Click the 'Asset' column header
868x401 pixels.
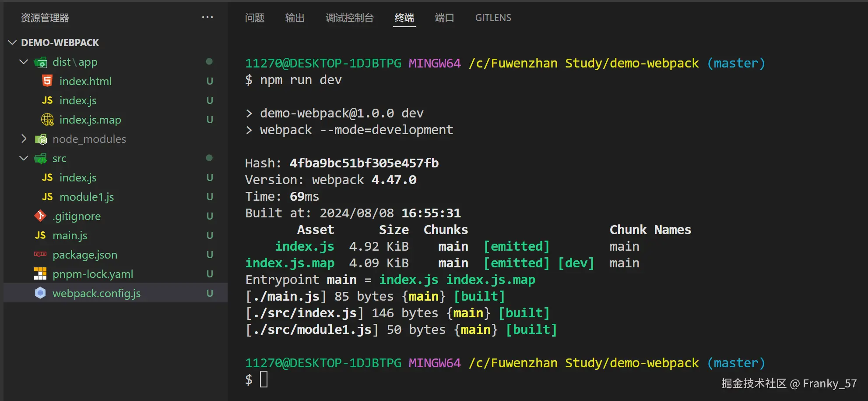coord(316,230)
